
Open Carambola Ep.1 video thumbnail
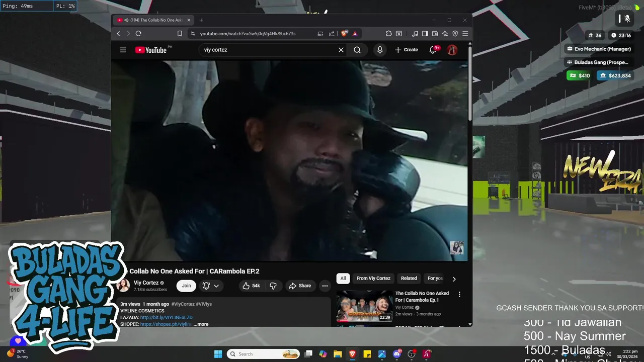(364, 306)
